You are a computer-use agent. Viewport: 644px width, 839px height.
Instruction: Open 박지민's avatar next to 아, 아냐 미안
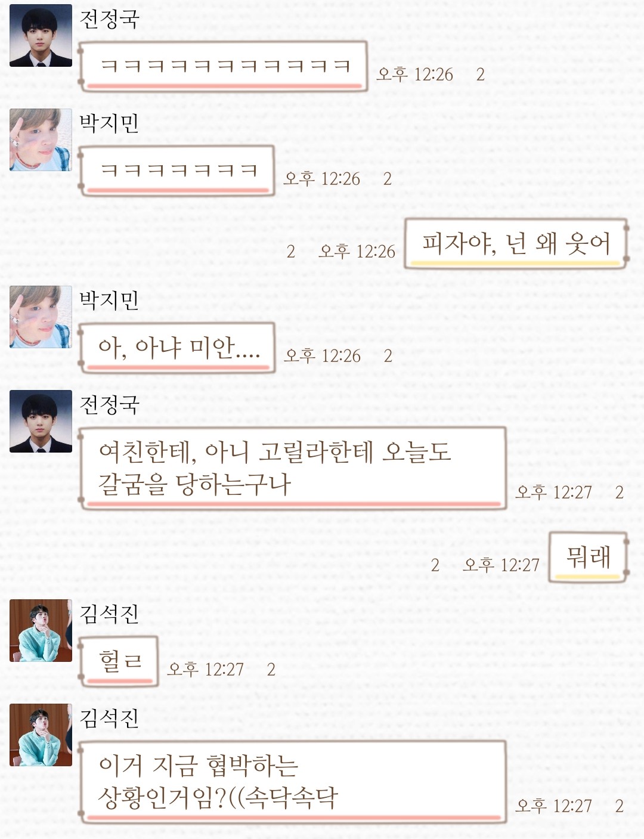tap(41, 317)
